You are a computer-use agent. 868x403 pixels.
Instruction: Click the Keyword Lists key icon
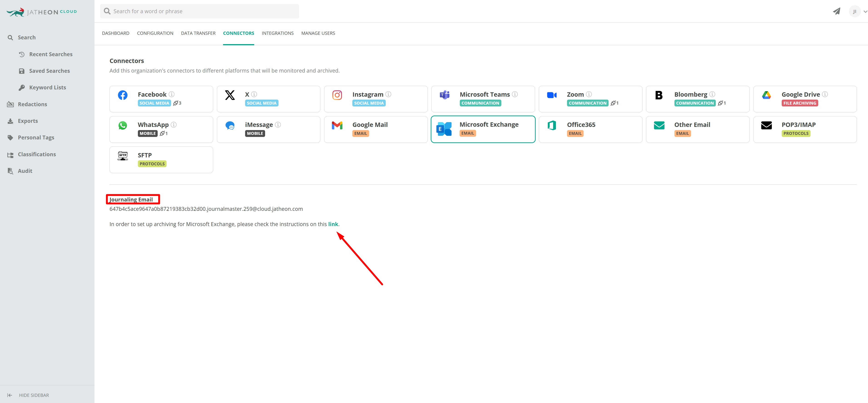click(22, 88)
